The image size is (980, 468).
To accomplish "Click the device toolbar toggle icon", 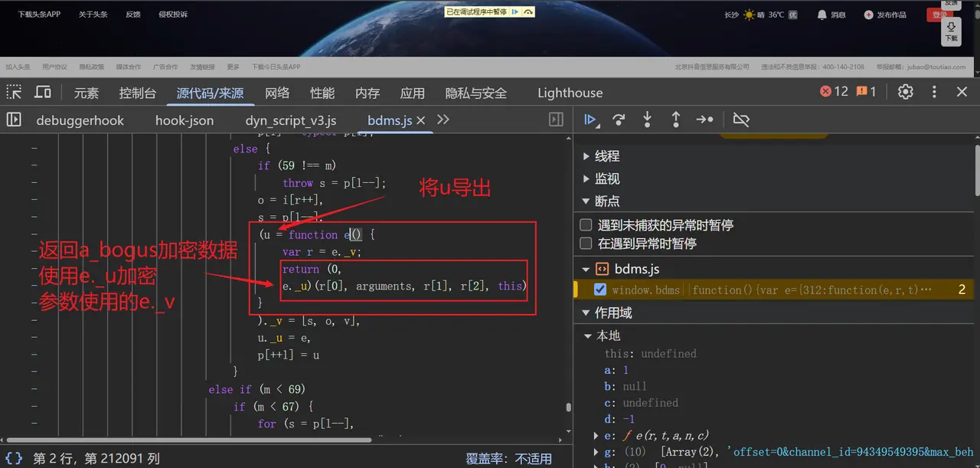I will 43,92.
